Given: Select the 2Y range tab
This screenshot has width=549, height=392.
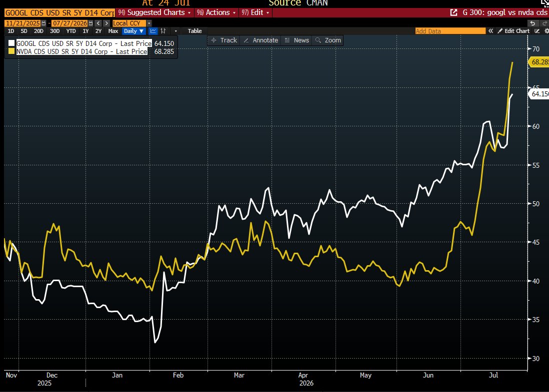Looking at the screenshot, I should coord(98,31).
